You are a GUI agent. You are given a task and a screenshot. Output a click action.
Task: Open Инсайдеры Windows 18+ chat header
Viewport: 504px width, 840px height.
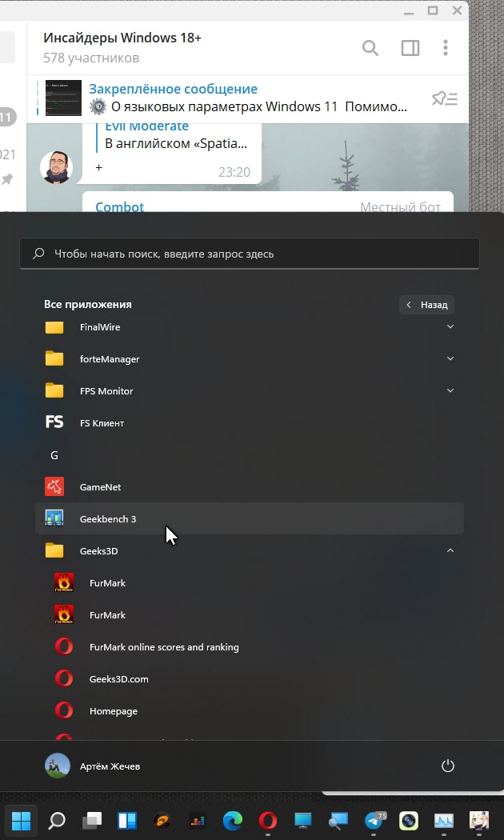(x=122, y=38)
